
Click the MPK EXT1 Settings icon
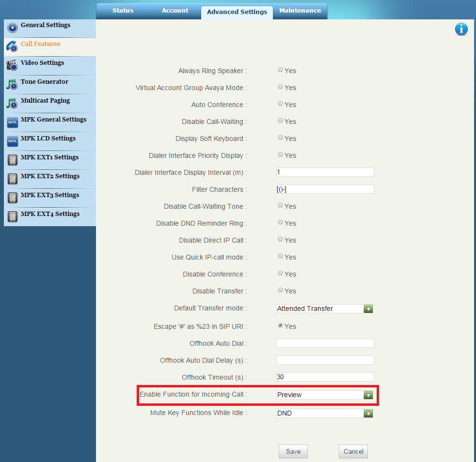(12, 160)
